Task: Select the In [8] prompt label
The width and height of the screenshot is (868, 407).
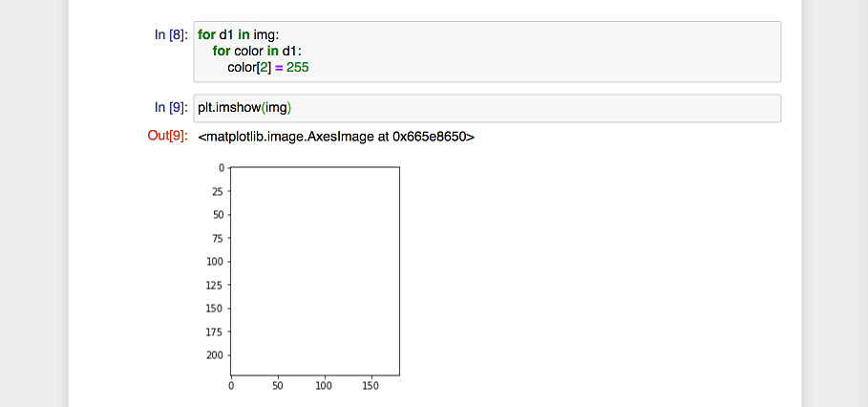Action: pos(170,35)
